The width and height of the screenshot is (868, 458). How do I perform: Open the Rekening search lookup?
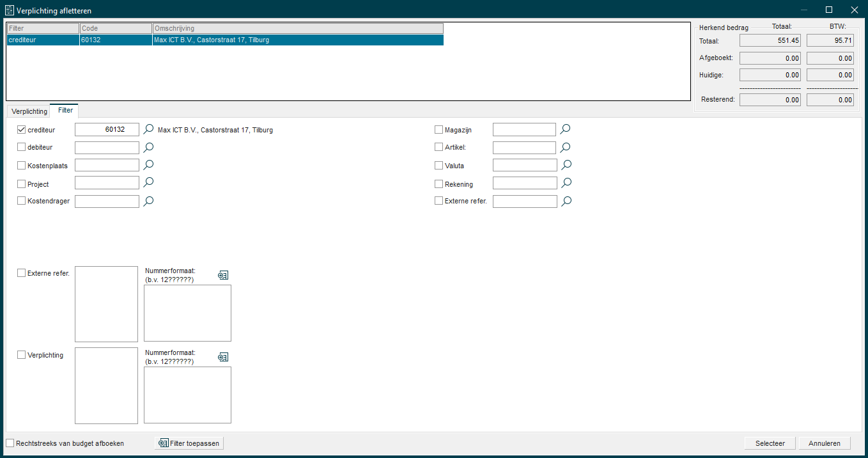pyautogui.click(x=565, y=184)
